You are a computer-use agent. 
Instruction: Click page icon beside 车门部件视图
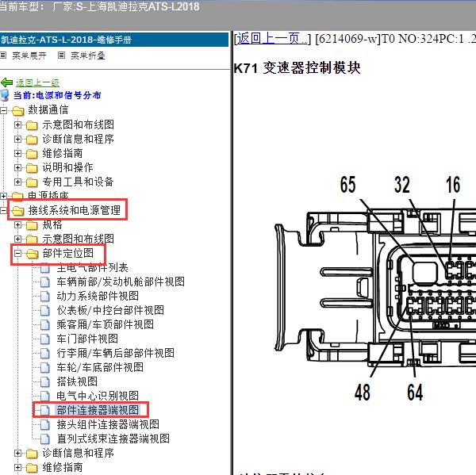point(45,339)
